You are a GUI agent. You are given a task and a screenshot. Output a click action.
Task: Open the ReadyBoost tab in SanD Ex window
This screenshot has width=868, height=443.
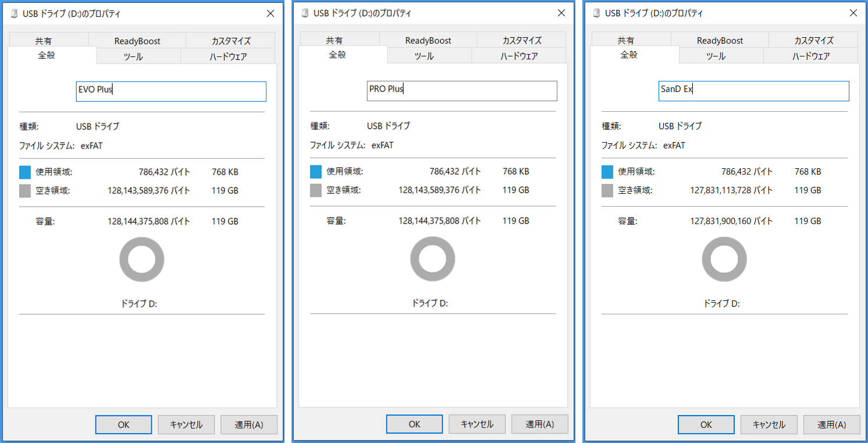point(720,40)
